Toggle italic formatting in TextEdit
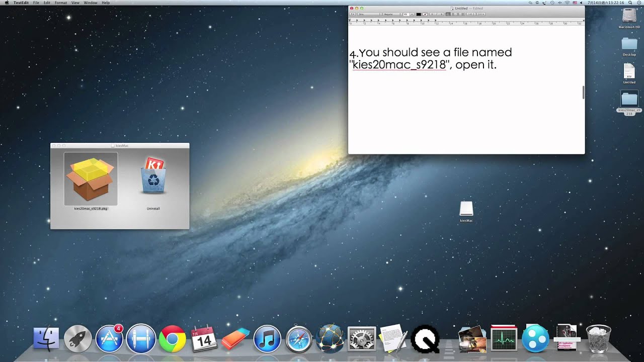The height and width of the screenshot is (362, 644). tap(437, 14)
